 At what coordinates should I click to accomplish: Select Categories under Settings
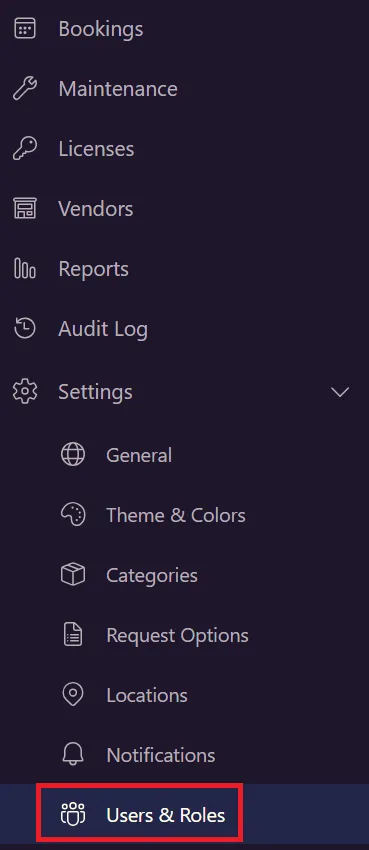(x=152, y=576)
